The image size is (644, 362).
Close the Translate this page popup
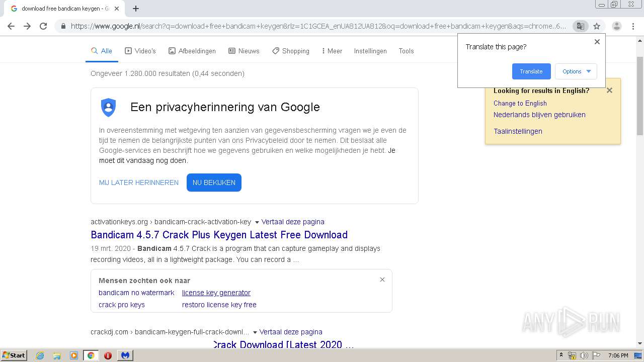point(597,42)
